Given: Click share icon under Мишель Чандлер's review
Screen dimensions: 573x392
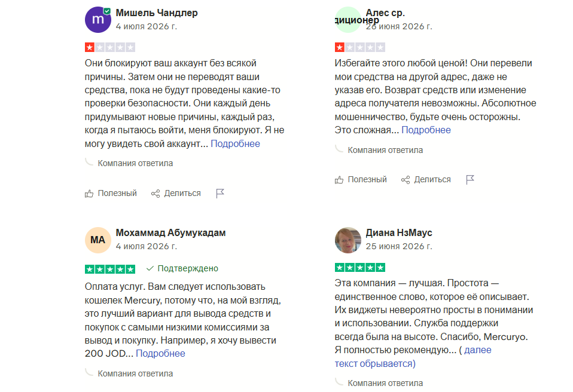Looking at the screenshot, I should [156, 194].
